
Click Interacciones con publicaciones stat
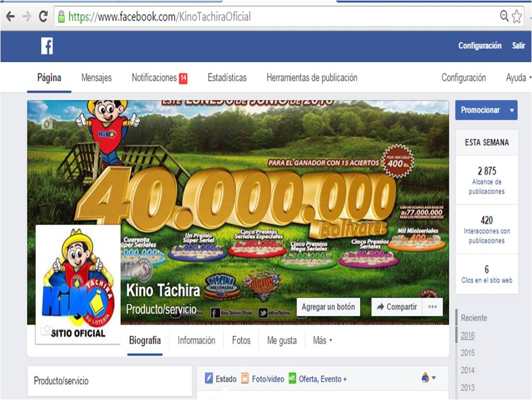coord(486,230)
